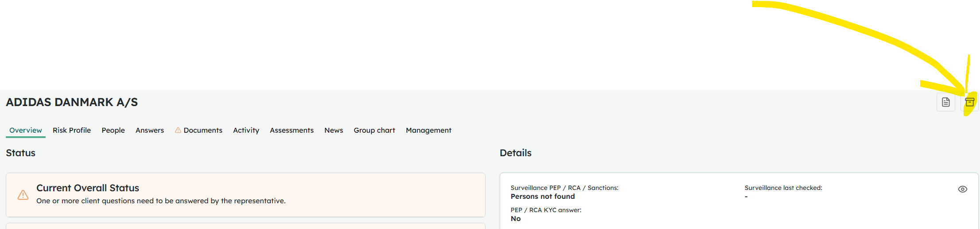Click the Surveillance last checked label
Image resolution: width=980 pixels, height=229 pixels.
783,188
